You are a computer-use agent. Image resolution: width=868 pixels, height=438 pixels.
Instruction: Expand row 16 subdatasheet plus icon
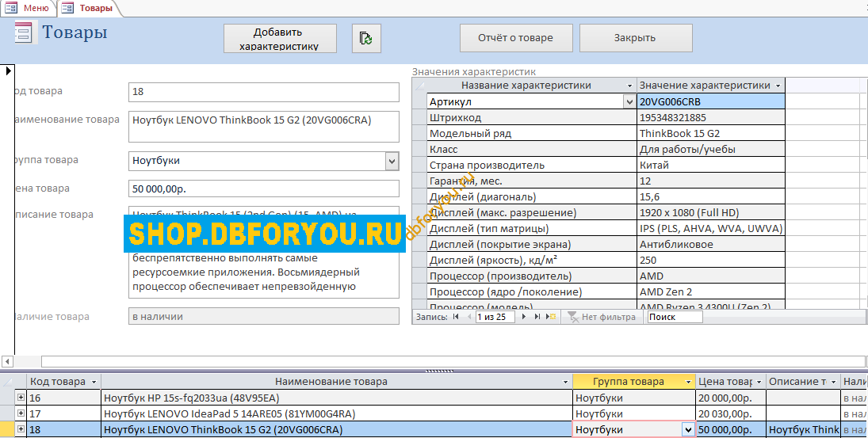pos(21,398)
